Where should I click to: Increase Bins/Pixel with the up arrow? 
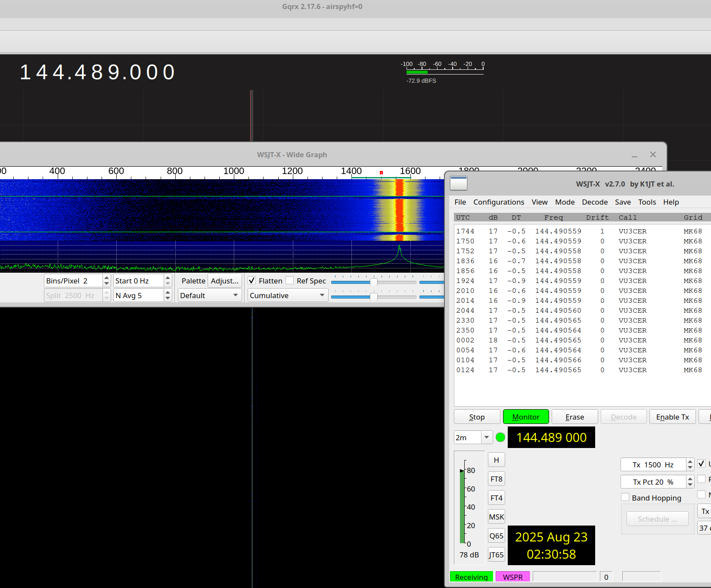point(106,278)
